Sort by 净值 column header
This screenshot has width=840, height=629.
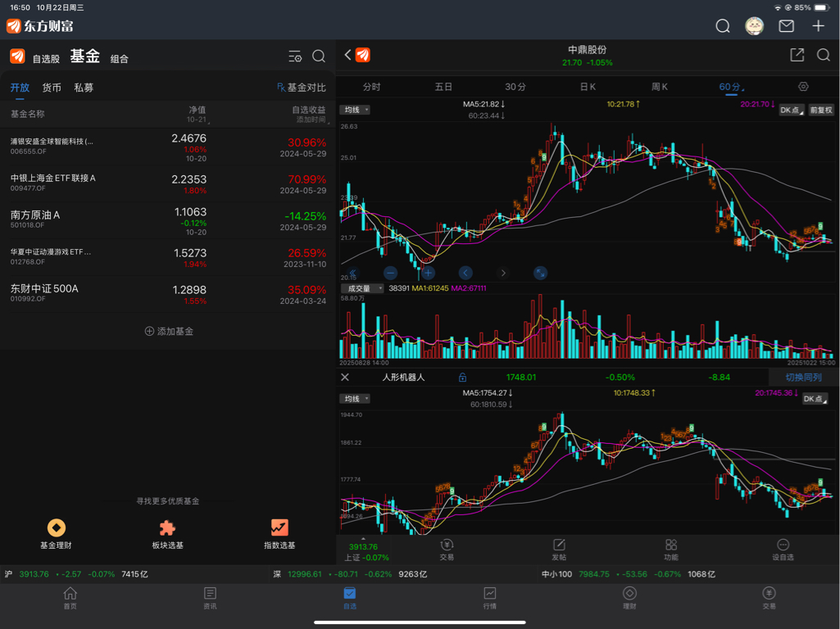(x=198, y=114)
